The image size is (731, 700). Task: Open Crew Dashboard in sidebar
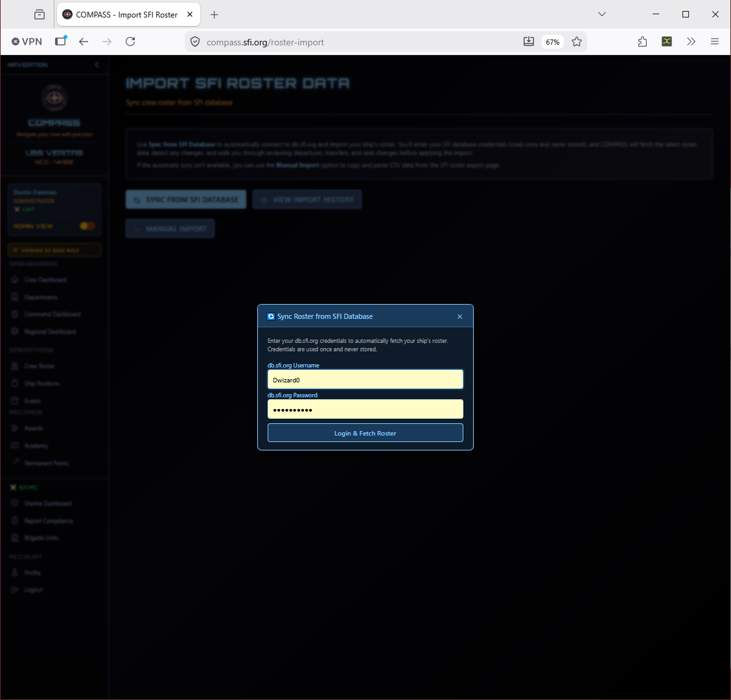pos(45,280)
